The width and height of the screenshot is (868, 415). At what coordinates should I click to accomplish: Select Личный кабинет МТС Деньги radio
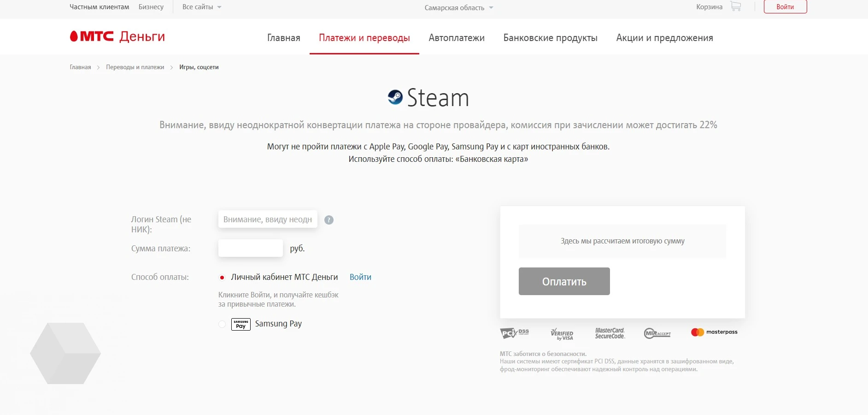coord(222,278)
